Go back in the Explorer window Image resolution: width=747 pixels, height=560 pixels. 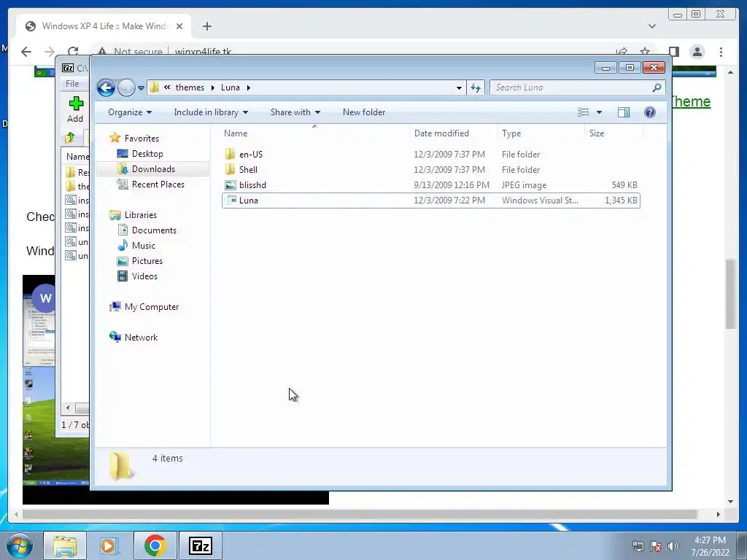(106, 87)
